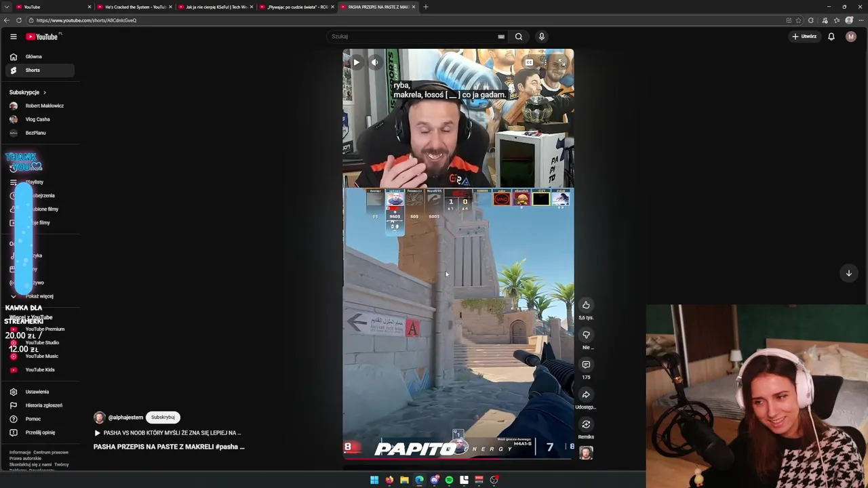
Task: Switch to Jak ja nie cierpię KSeFu tab
Action: click(x=216, y=7)
